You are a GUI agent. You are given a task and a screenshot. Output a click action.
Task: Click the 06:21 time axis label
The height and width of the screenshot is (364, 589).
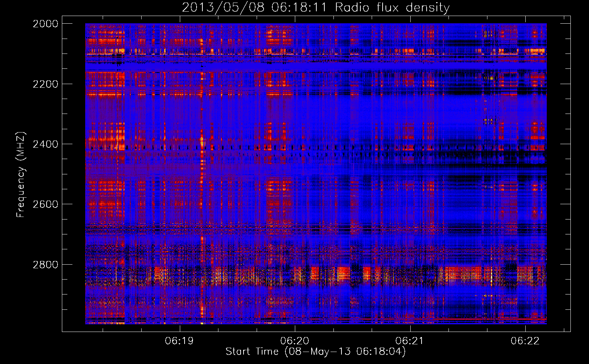pyautogui.click(x=410, y=341)
